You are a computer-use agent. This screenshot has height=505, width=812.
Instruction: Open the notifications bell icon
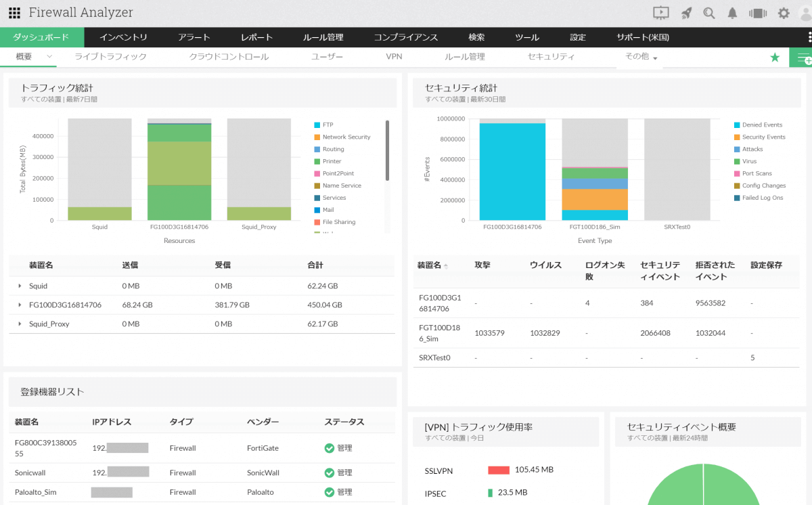tap(732, 12)
